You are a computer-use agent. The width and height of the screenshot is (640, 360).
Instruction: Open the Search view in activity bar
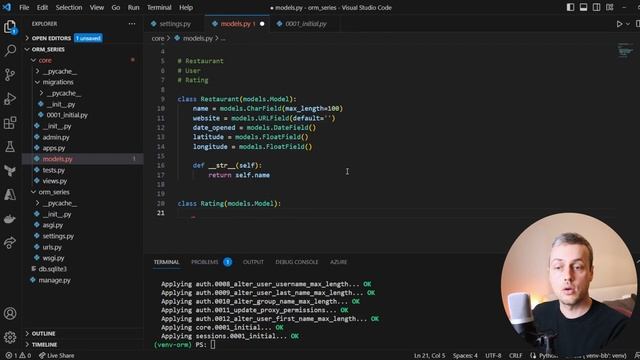click(10, 51)
